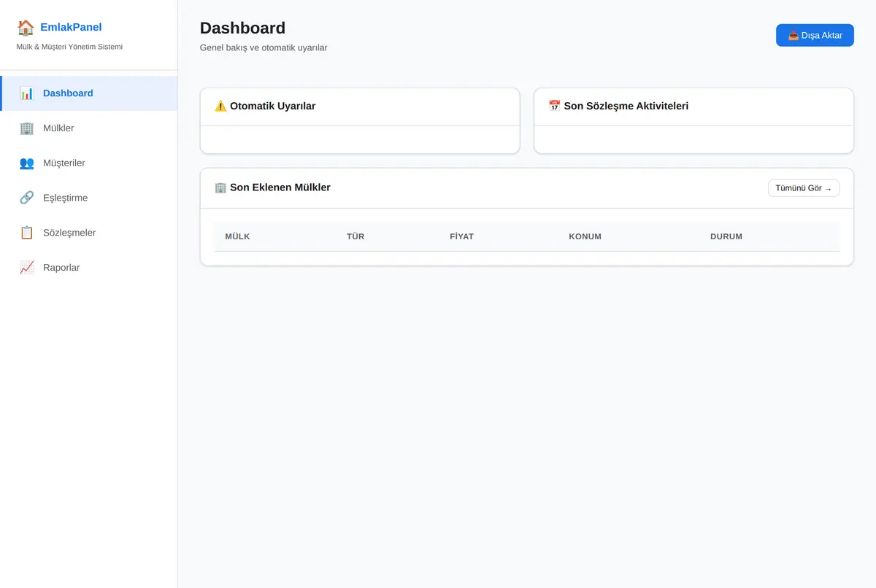The width and height of the screenshot is (876, 588).
Task: Navigate to Eşleştirme
Action: point(88,198)
